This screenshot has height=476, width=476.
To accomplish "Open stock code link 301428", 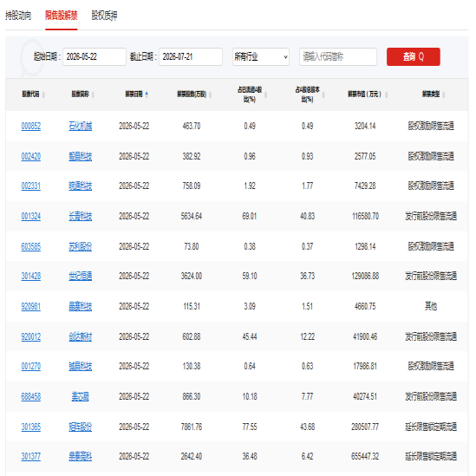I will 31,276.
